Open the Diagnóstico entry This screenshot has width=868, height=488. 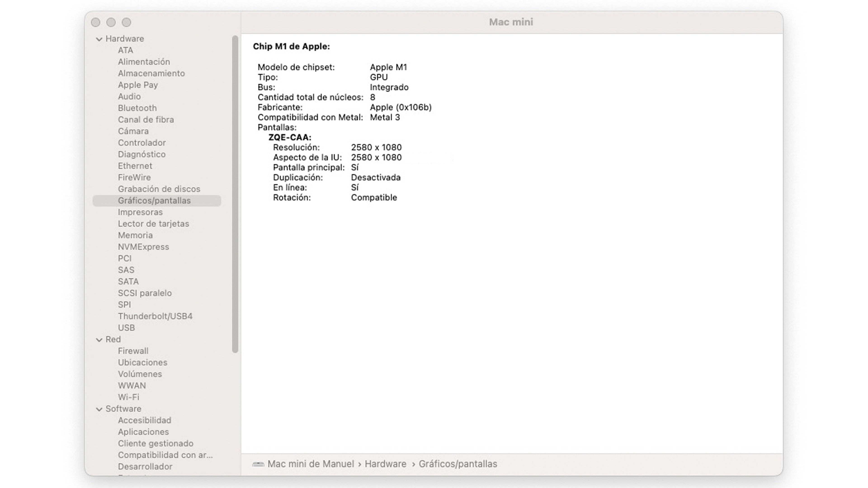coord(142,154)
